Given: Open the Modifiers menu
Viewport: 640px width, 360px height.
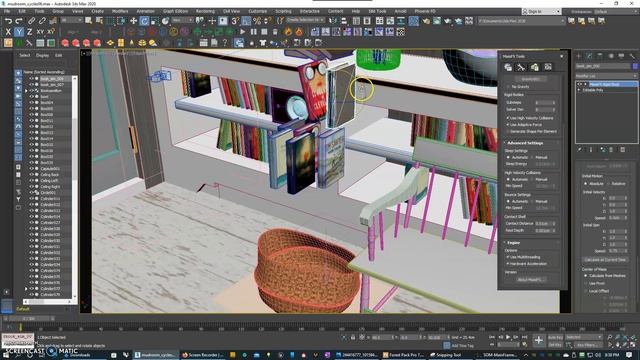Looking at the screenshot, I should coord(120,11).
